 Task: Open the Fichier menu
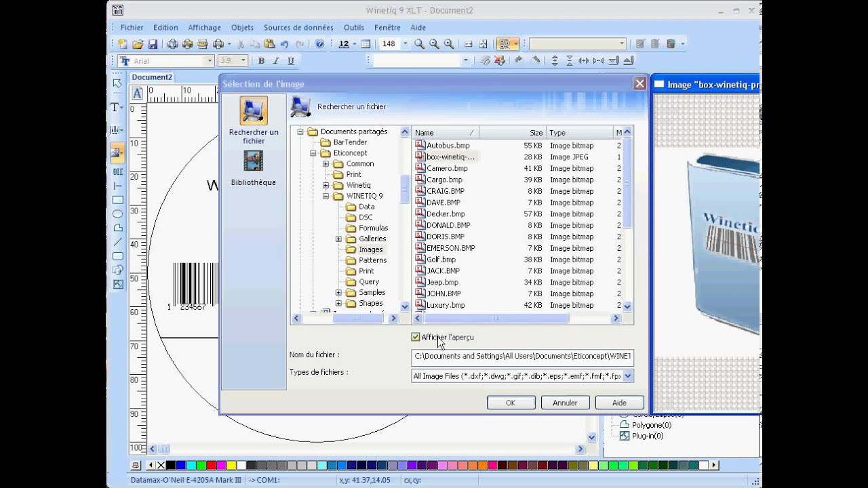pos(132,28)
